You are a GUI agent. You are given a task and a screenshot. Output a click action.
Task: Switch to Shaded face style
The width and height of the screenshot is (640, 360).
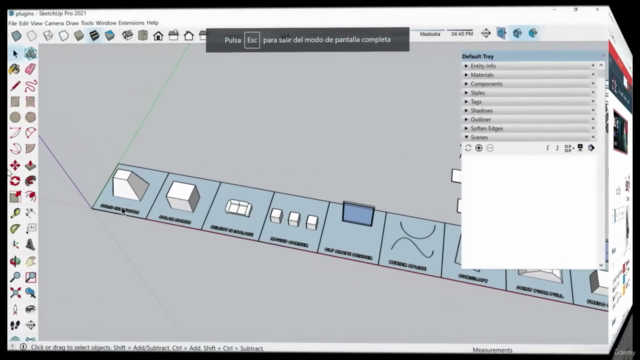tap(79, 36)
